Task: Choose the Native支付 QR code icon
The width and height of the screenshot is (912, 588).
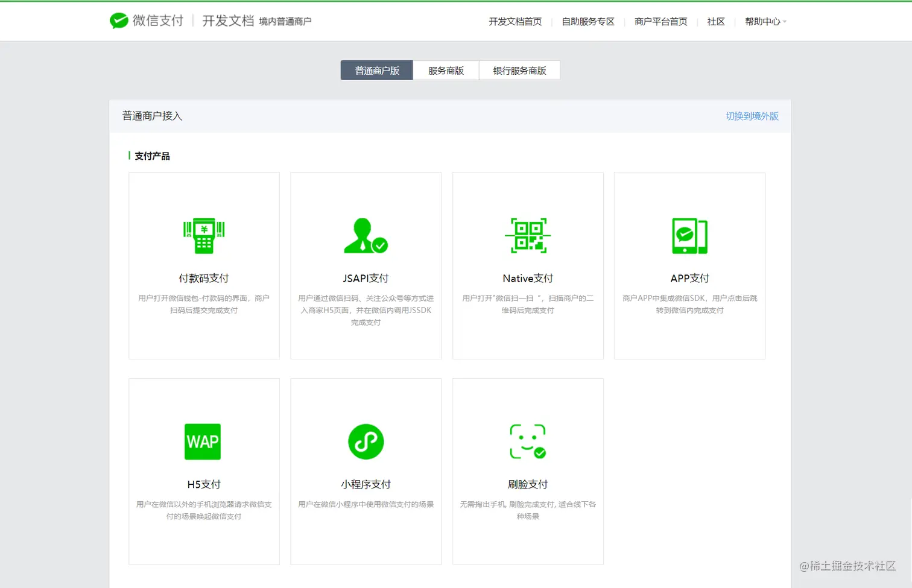Action: [528, 236]
